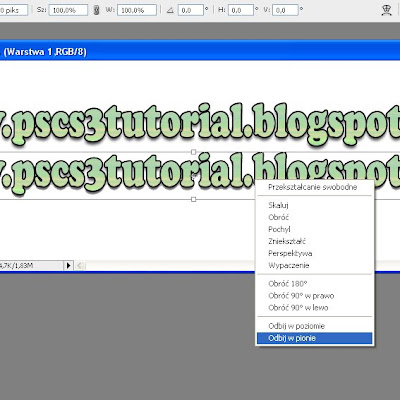Click the link chain icon between Sz and W
This screenshot has height=400, width=400.
pyautogui.click(x=97, y=10)
